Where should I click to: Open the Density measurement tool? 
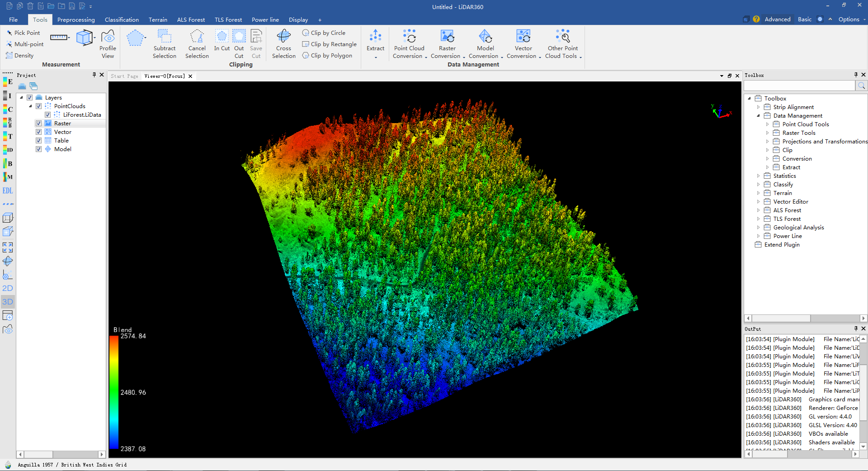(20, 56)
